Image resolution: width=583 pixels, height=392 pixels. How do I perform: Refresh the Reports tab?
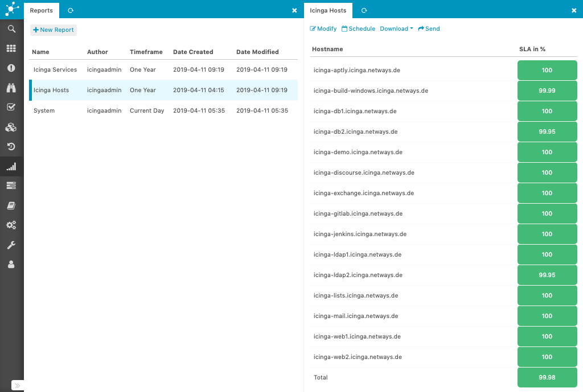(x=71, y=10)
